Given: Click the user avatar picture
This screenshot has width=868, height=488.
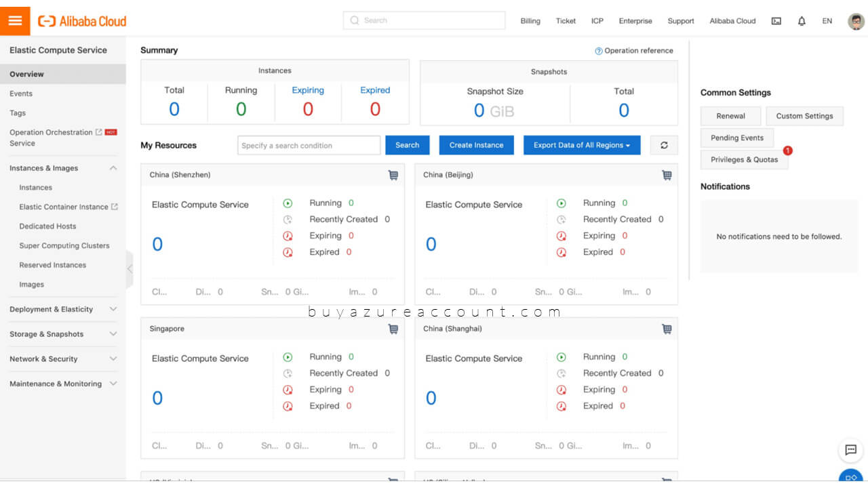Looking at the screenshot, I should pyautogui.click(x=856, y=21).
